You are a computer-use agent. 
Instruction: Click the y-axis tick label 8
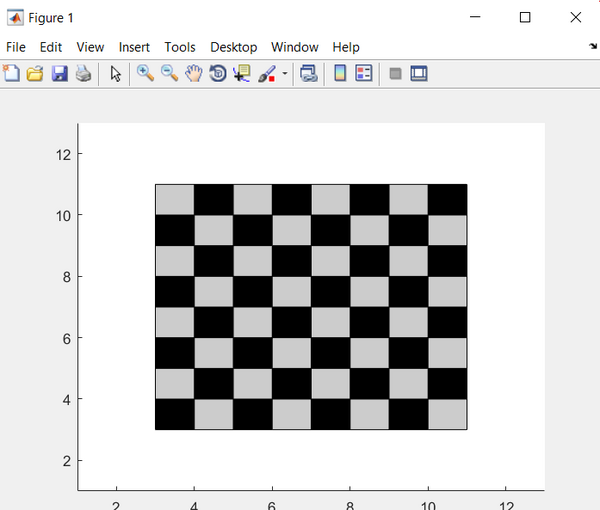pos(67,277)
